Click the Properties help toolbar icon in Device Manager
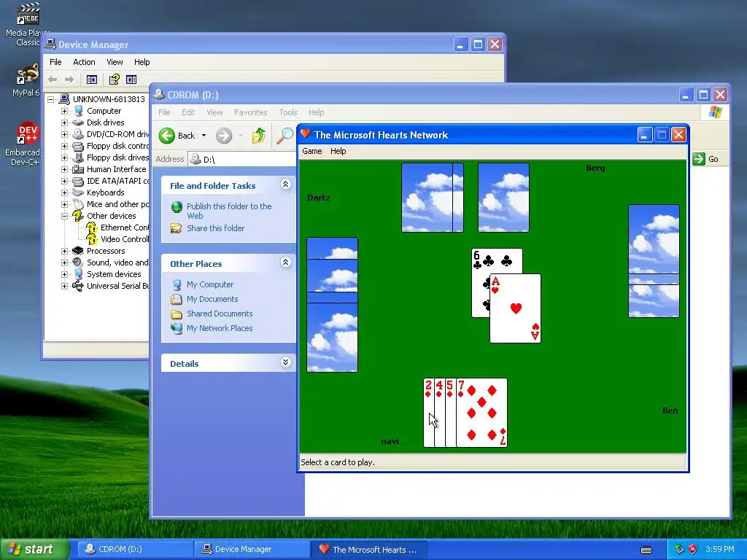The height and width of the screenshot is (560, 747). click(114, 79)
